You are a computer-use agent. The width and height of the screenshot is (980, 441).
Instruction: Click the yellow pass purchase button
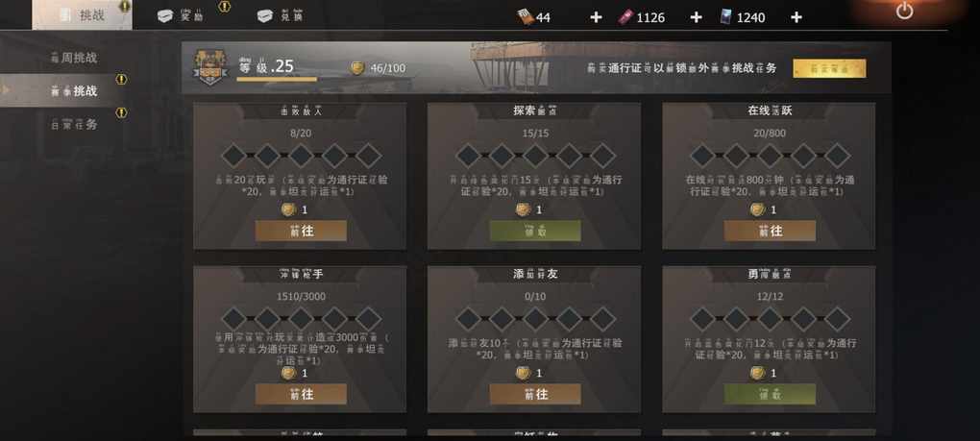829,68
